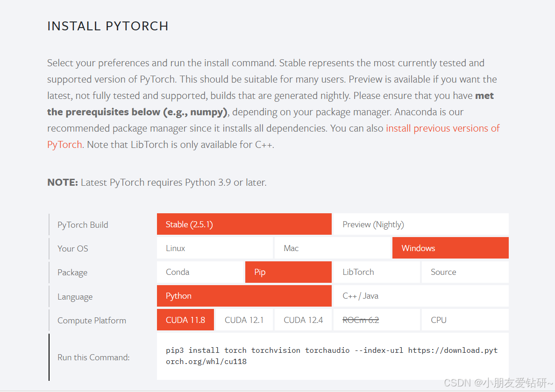The width and height of the screenshot is (555, 392).
Task: Select Python as the language
Action: point(244,295)
